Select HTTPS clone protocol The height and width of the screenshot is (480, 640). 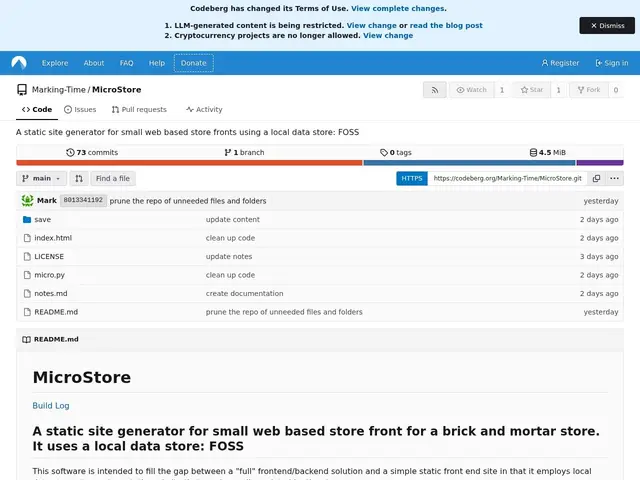point(412,178)
